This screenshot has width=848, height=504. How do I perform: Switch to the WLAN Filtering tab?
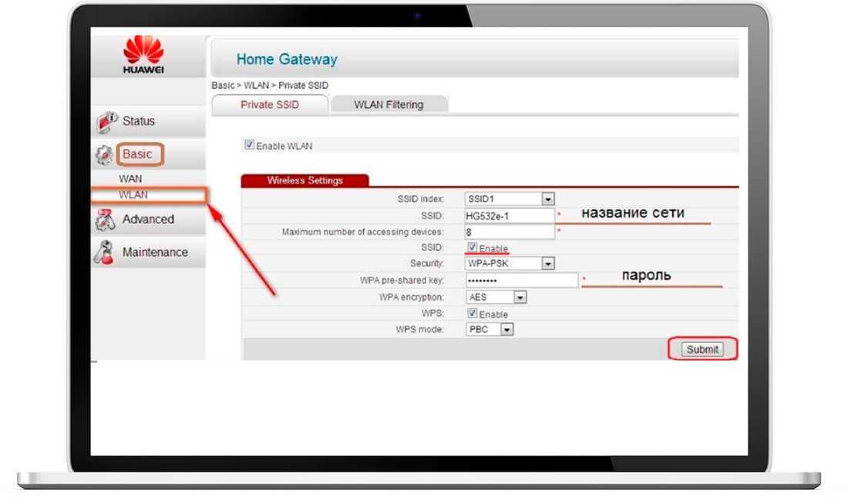pyautogui.click(x=389, y=104)
